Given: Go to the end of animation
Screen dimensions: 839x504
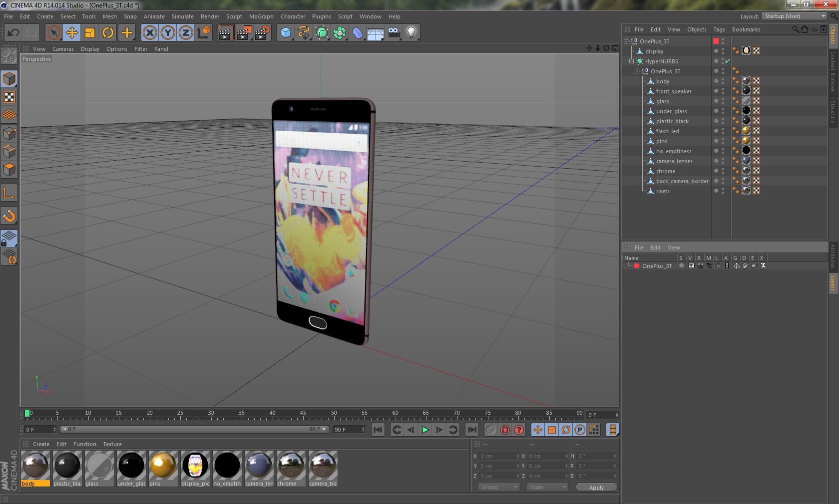Looking at the screenshot, I should (471, 430).
